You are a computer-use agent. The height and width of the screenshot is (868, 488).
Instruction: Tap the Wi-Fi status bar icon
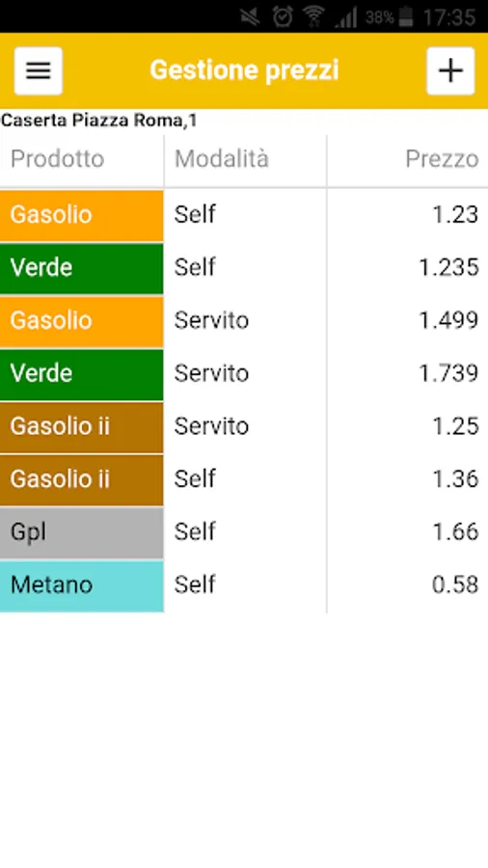click(x=313, y=16)
